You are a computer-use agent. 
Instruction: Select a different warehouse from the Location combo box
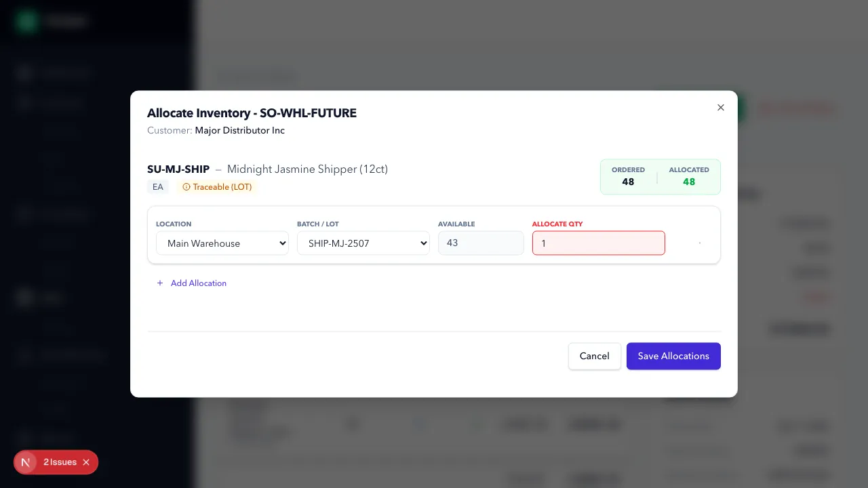coord(222,243)
